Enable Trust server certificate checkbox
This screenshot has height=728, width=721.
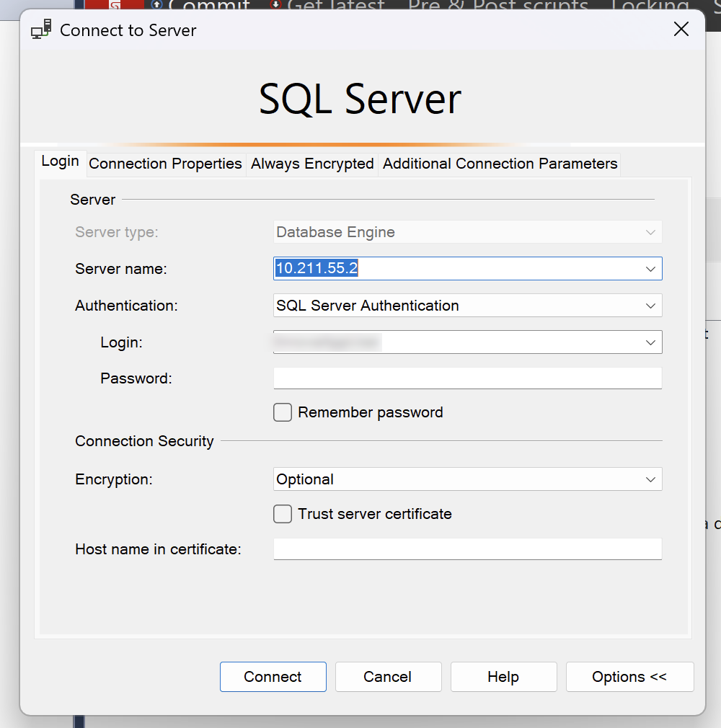pyautogui.click(x=283, y=514)
